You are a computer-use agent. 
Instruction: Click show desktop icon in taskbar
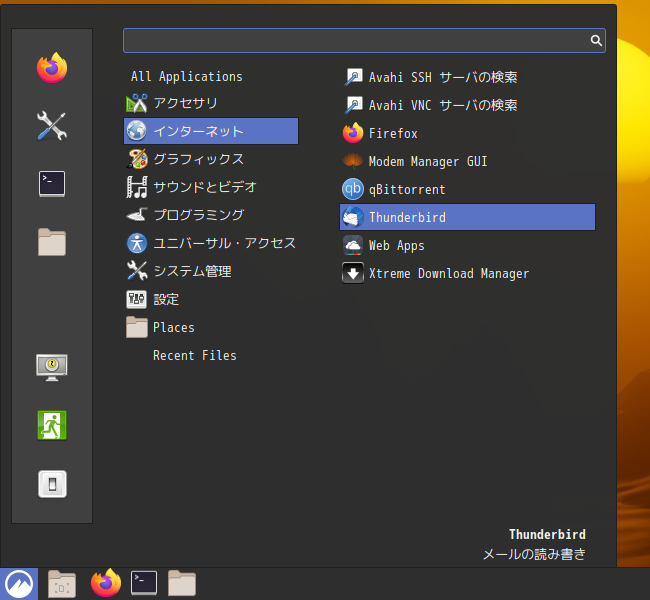pyautogui.click(x=62, y=584)
